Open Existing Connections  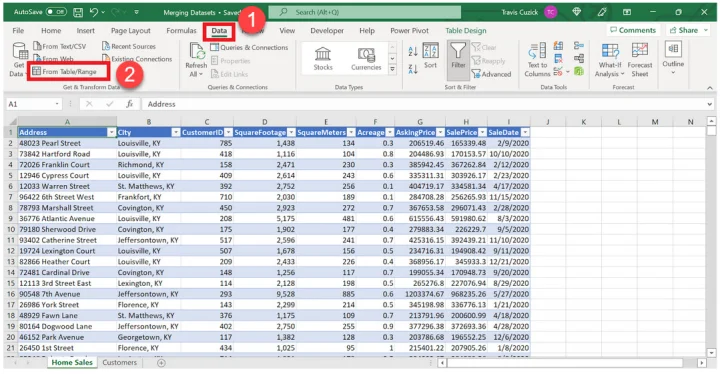coord(137,59)
